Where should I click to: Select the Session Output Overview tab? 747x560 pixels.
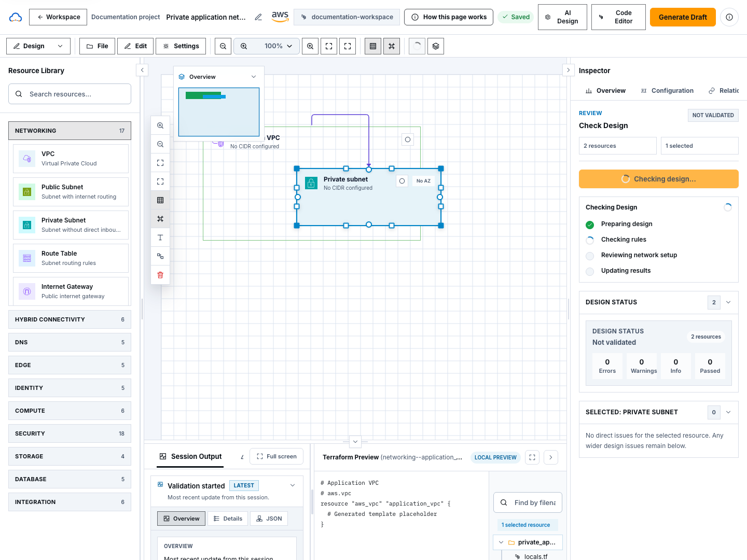pos(181,519)
